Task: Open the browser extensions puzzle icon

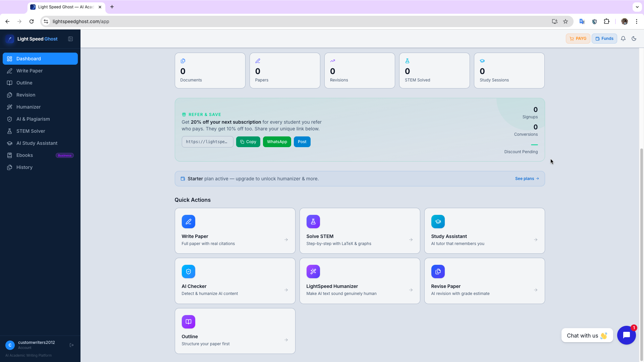Action: click(606, 21)
